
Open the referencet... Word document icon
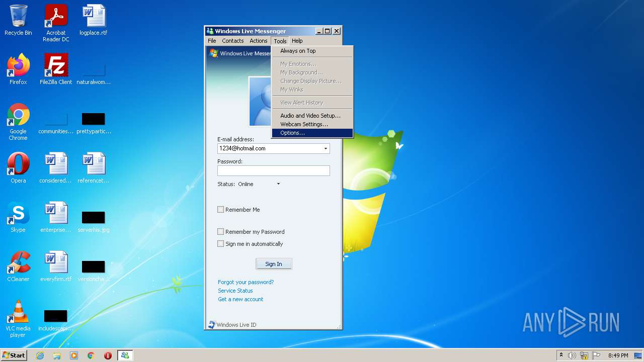pyautogui.click(x=94, y=168)
